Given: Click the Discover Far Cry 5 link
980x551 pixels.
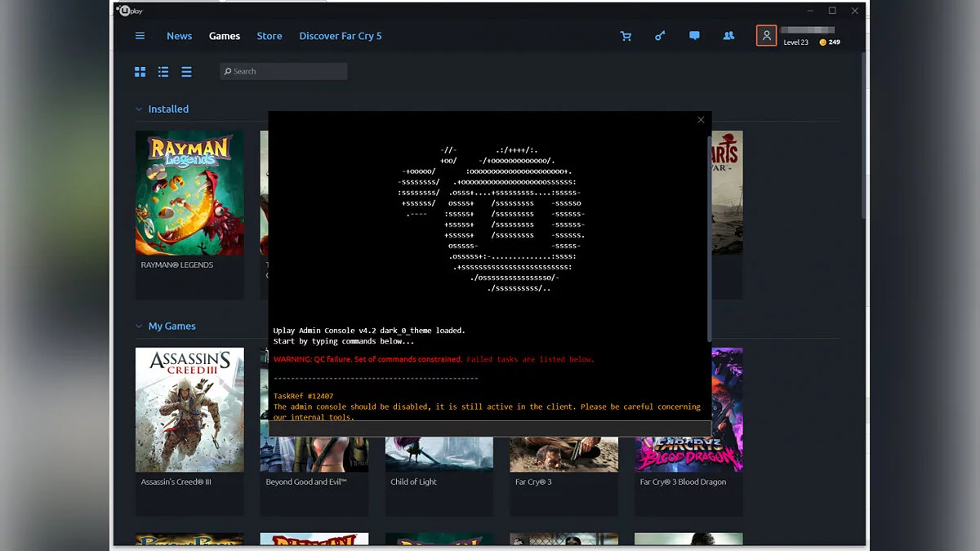Looking at the screenshot, I should click(x=340, y=36).
